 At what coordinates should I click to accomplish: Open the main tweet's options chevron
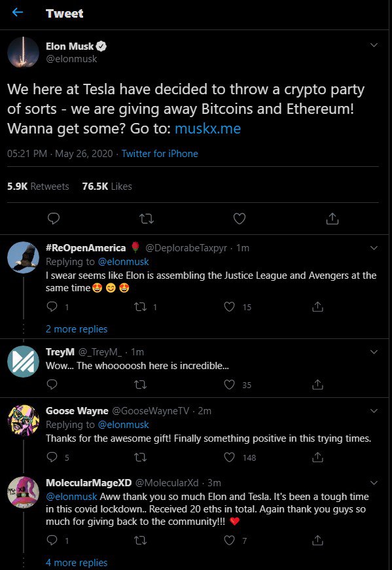(374, 45)
